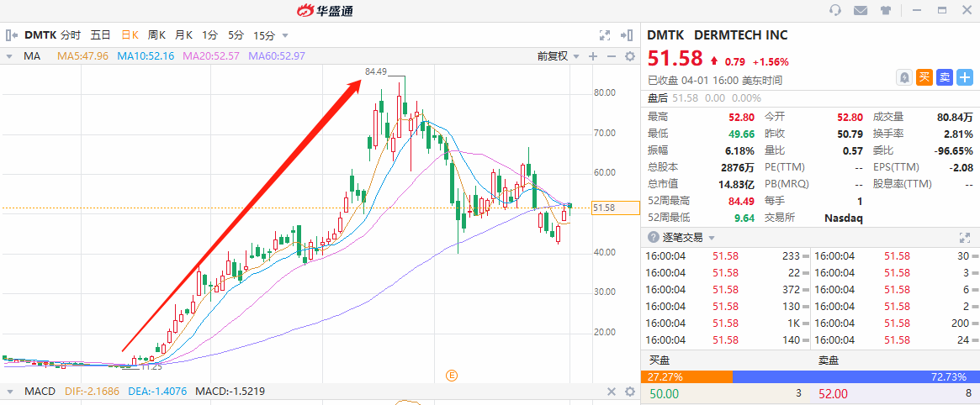This screenshot has height=405, width=980.
Task: Open chart settings gear icon
Action: pyautogui.click(x=630, y=56)
